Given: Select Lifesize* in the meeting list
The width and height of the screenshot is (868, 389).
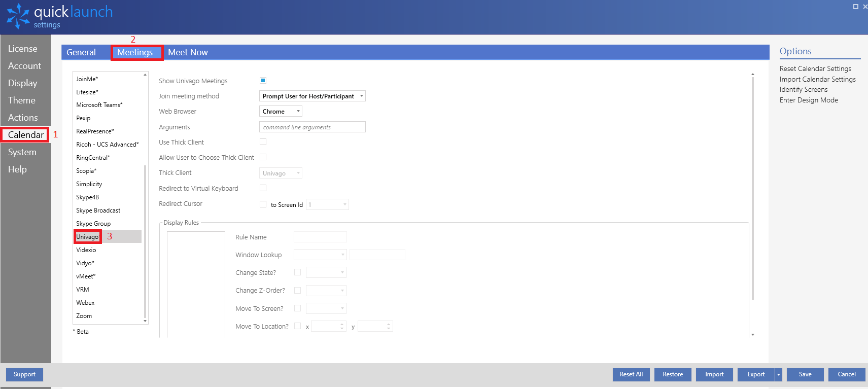Looking at the screenshot, I should [x=107, y=92].
